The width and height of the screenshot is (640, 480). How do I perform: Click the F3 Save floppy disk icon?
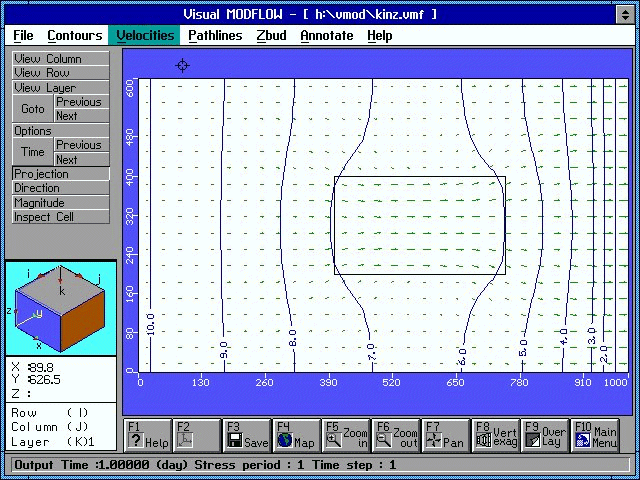click(x=235, y=441)
